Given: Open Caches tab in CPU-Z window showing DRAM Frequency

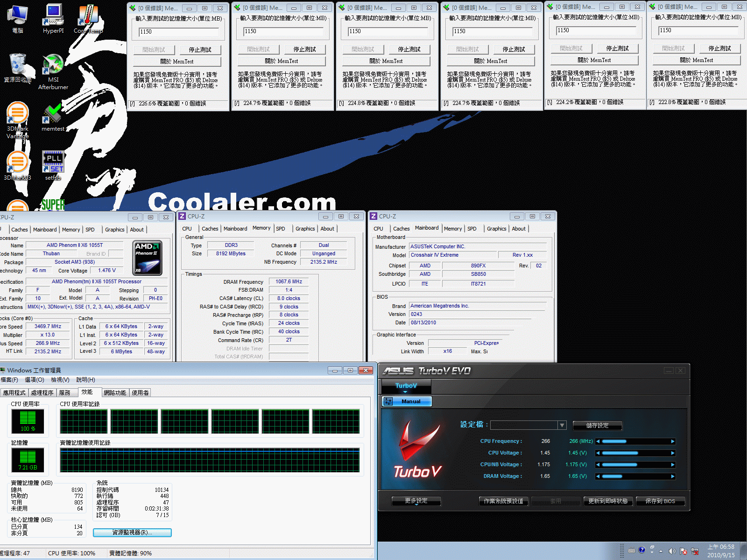Looking at the screenshot, I should [x=210, y=229].
